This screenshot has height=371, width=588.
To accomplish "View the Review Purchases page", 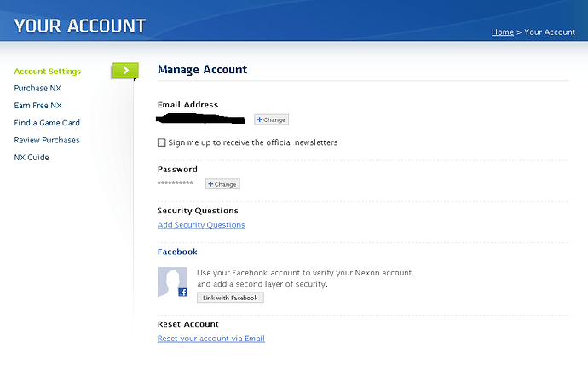I will click(x=47, y=140).
